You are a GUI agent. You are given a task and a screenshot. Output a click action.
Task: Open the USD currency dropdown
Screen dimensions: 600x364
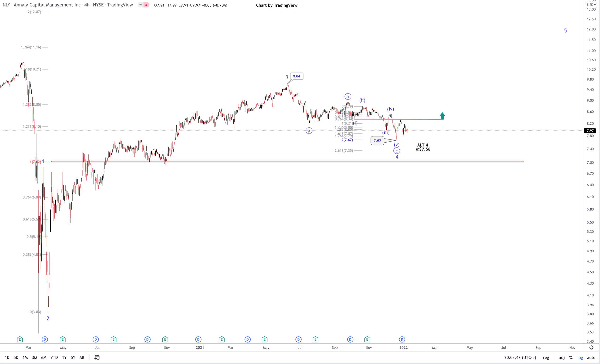(x=592, y=5)
